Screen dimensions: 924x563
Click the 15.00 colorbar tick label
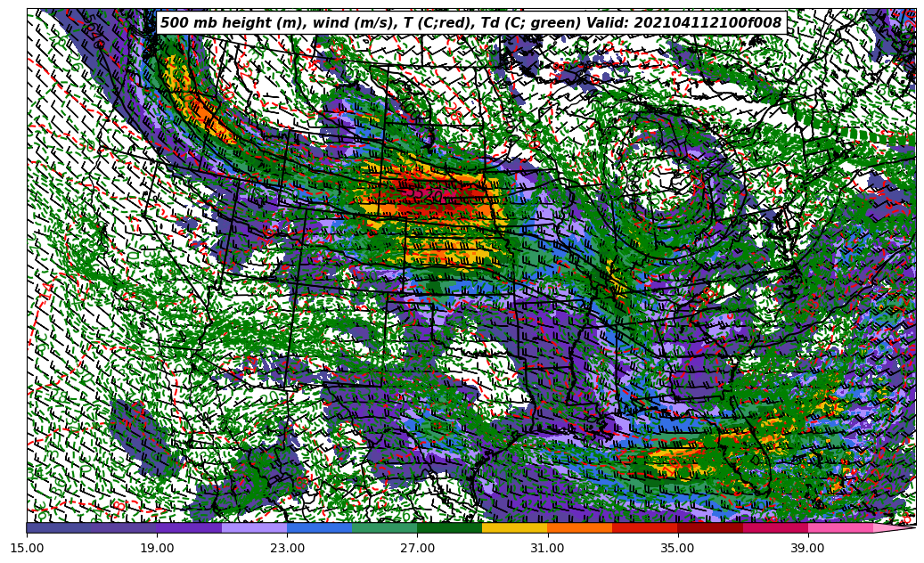[x=28, y=549]
